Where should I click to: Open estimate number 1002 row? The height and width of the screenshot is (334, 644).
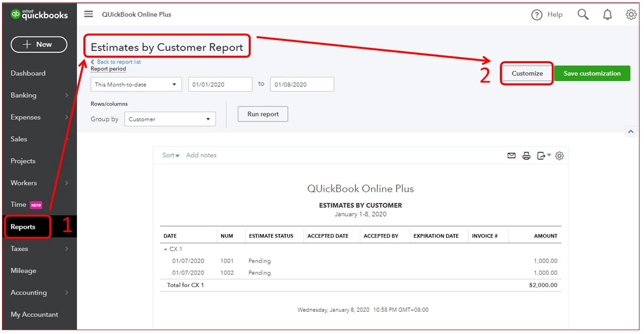[x=361, y=273]
